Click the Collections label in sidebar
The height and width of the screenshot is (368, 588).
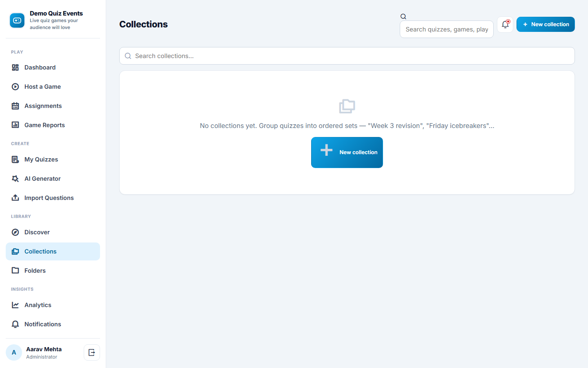point(40,251)
